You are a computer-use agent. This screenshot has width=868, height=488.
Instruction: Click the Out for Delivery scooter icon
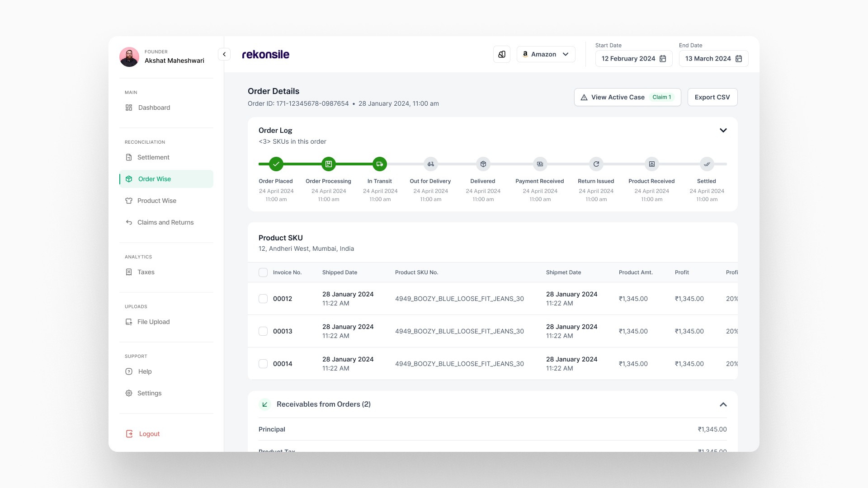[x=431, y=164]
